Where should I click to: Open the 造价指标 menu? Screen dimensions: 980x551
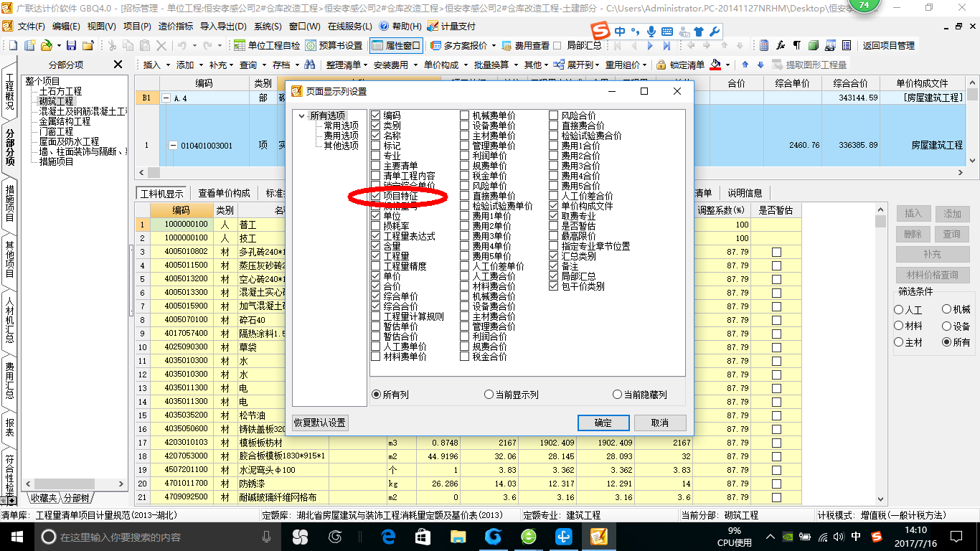coord(176,26)
